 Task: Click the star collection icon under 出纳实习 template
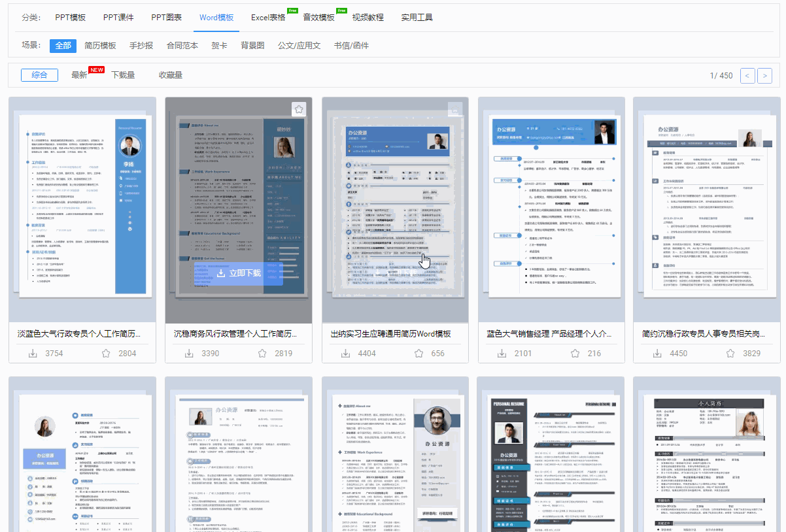point(419,352)
